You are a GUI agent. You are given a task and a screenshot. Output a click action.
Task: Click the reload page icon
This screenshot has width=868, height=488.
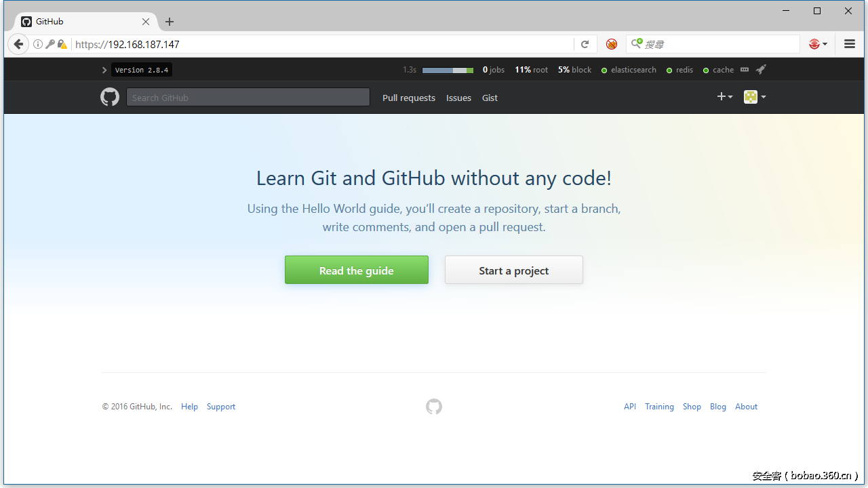click(585, 44)
